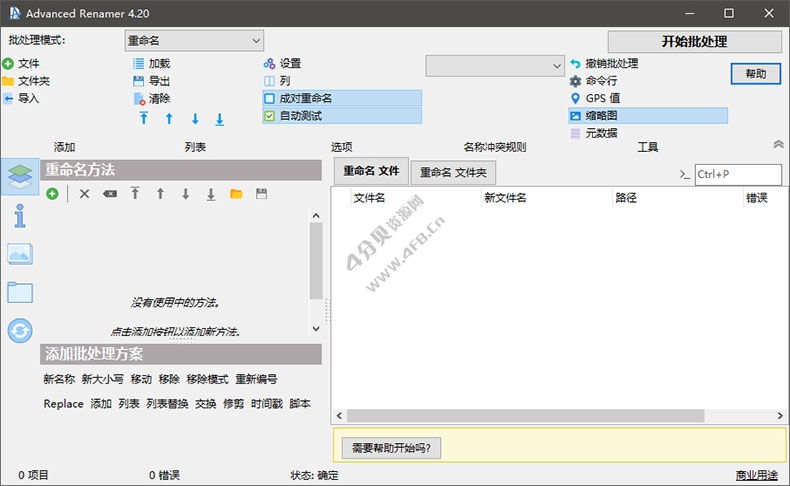The width and height of the screenshot is (790, 486).
Task: Open the image preview sidebar icon
Action: coord(20,254)
